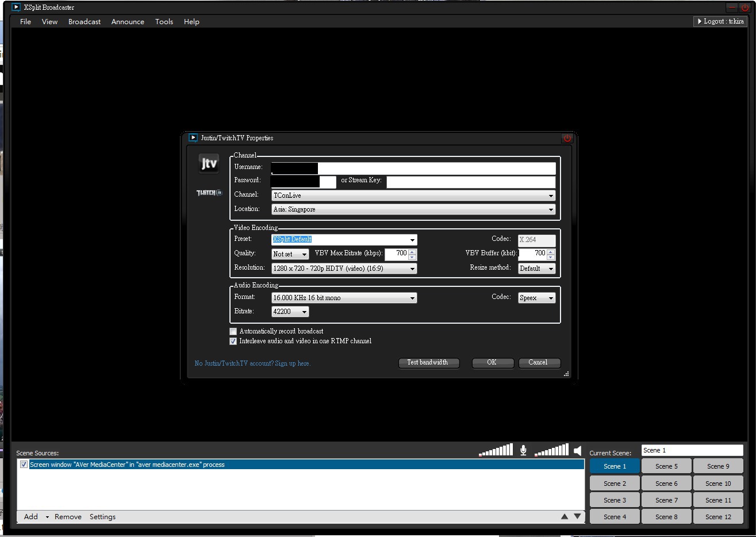The width and height of the screenshot is (756, 537).
Task: Mute the speaker audio icon
Action: point(578,451)
